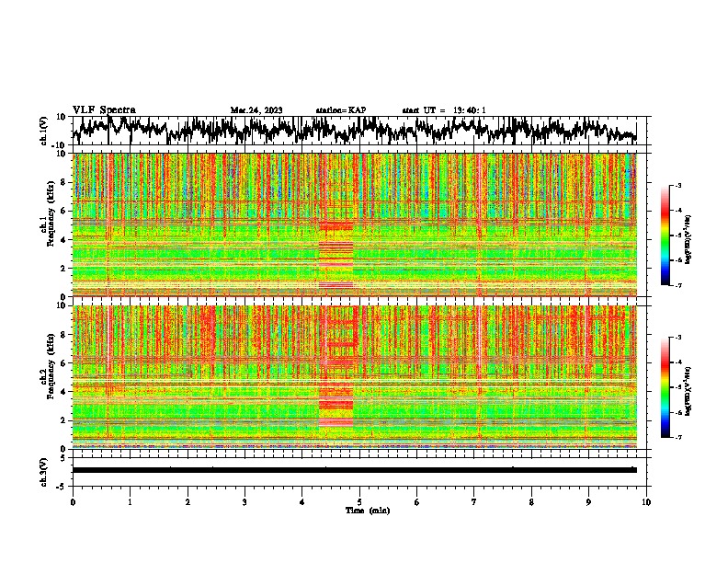
Task: Click the ch.1 color scale bar
Action: 665,236
